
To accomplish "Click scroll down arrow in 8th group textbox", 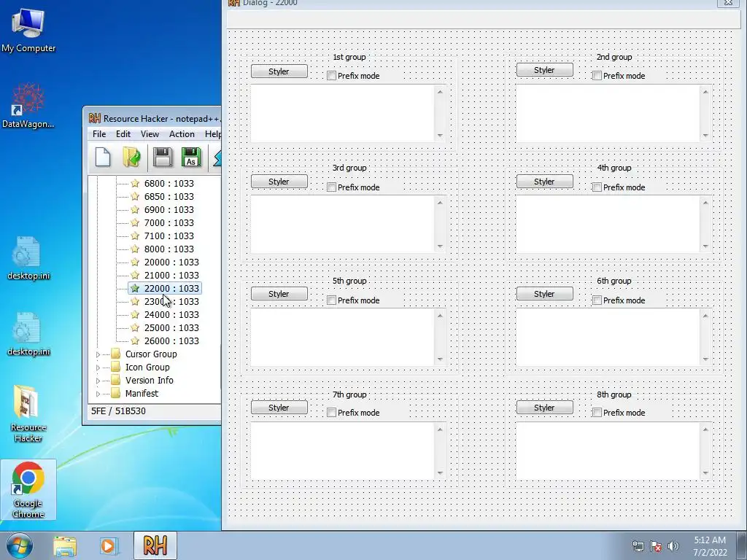I will click(x=705, y=472).
